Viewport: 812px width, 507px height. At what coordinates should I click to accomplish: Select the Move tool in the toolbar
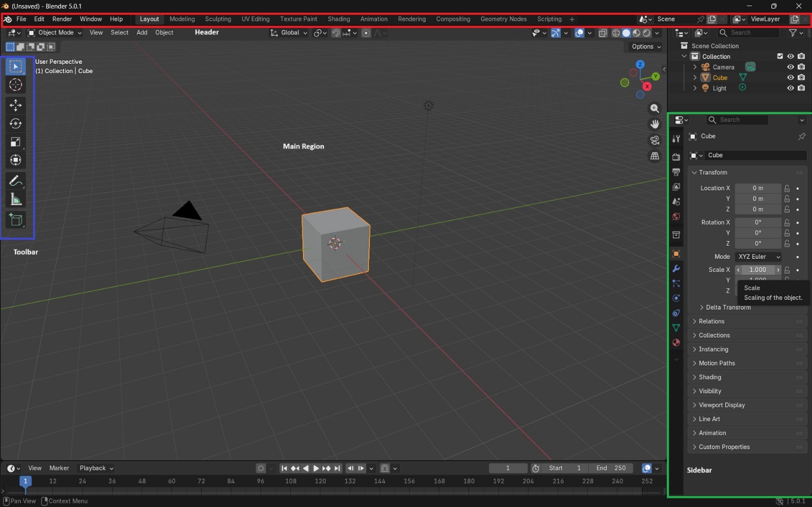tap(15, 105)
